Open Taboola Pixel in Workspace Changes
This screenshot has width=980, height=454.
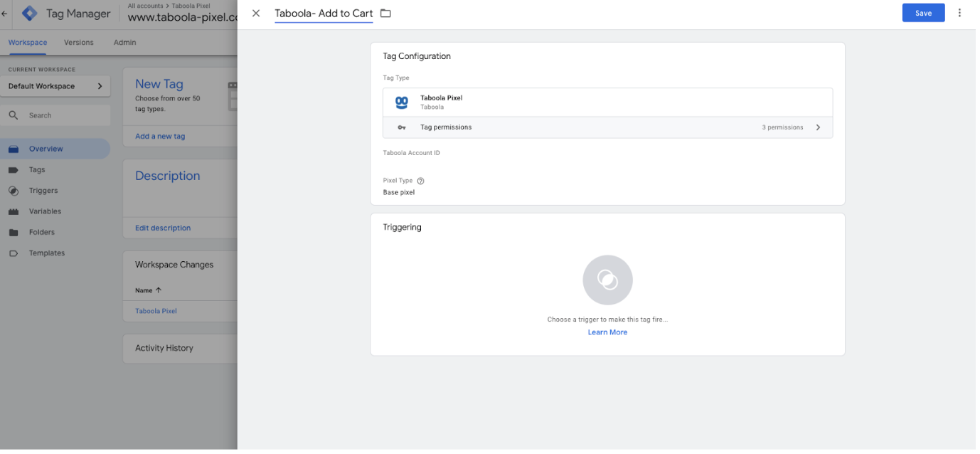(x=156, y=311)
